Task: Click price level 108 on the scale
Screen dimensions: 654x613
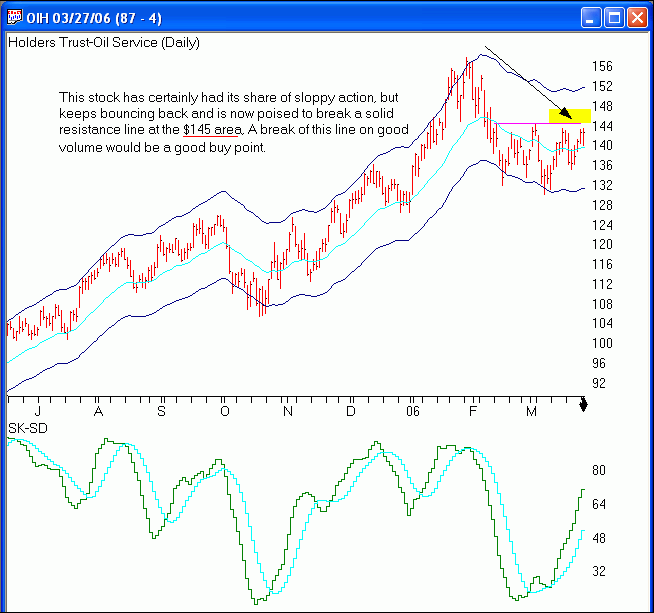Action: pos(602,304)
